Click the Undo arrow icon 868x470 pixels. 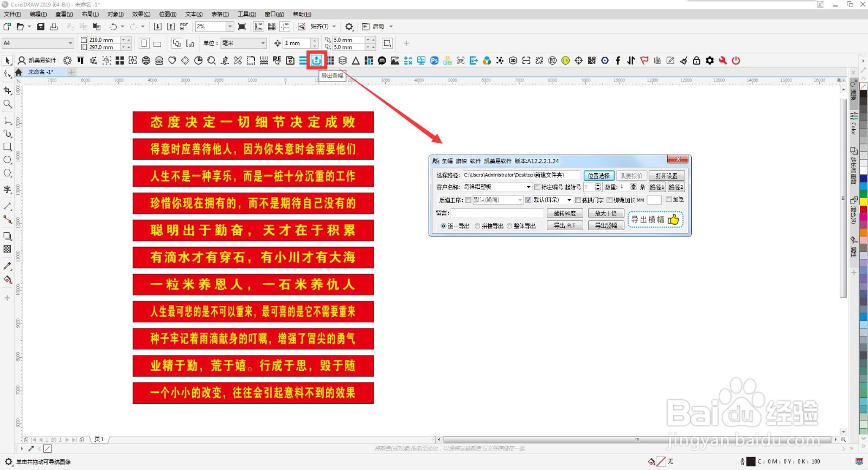point(113,27)
